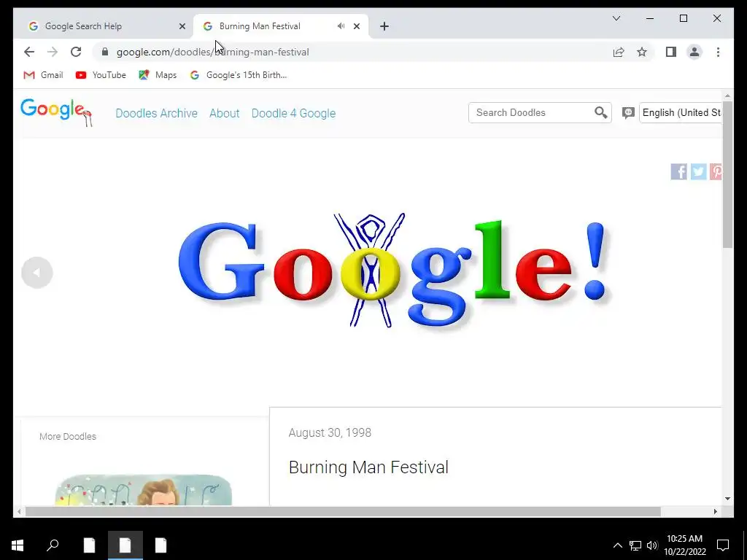The height and width of the screenshot is (560, 747).
Task: Click the horizontal scrollbar right arrow
Action: coord(715,512)
